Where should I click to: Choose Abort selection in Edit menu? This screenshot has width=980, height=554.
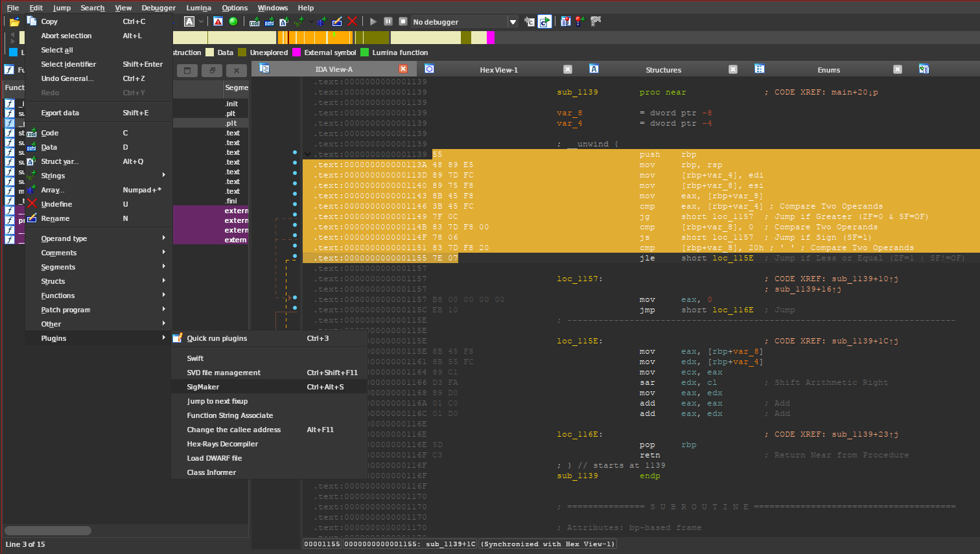99,36
